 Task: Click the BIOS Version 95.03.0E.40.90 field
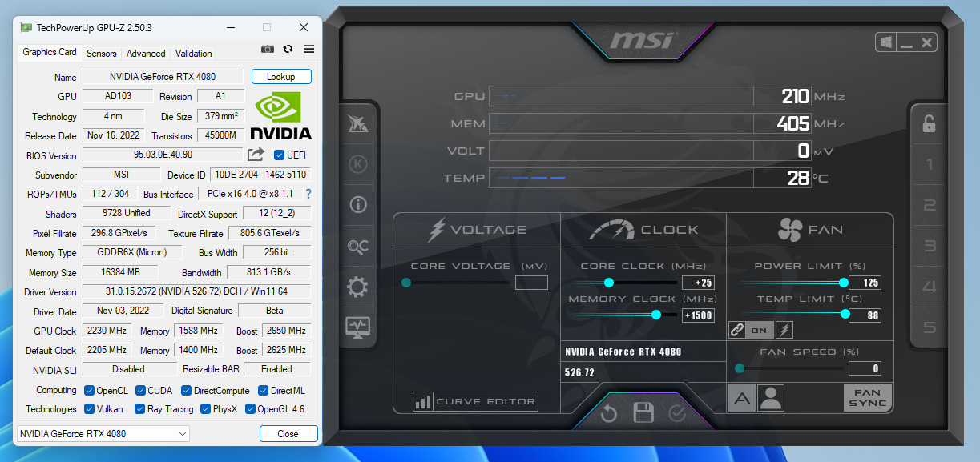coord(163,155)
